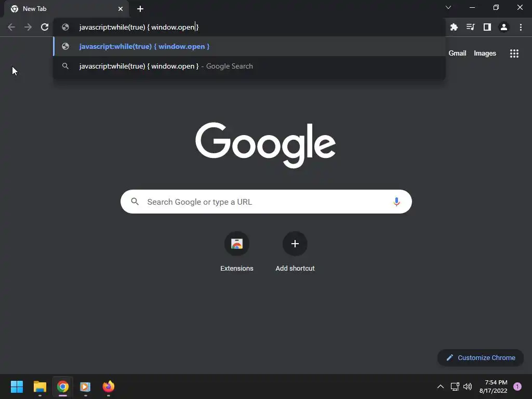Toggle the side panel icon
Screen dimensions: 532x399
(x=487, y=27)
